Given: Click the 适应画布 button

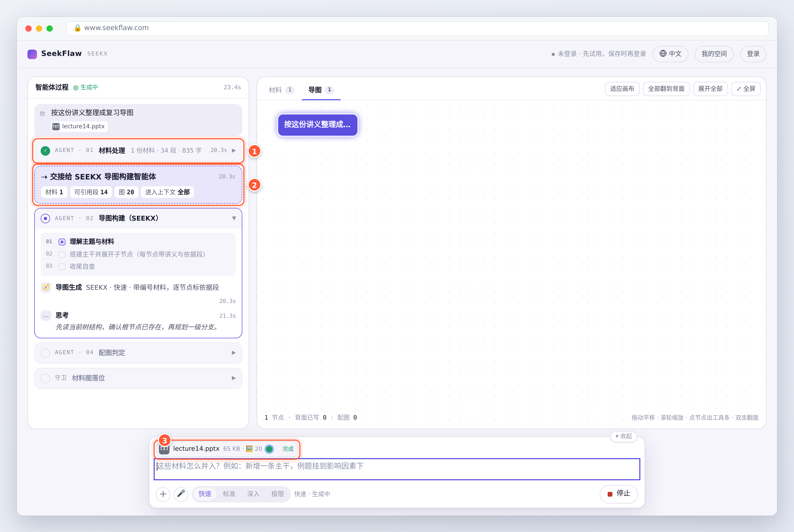Looking at the screenshot, I should point(622,89).
